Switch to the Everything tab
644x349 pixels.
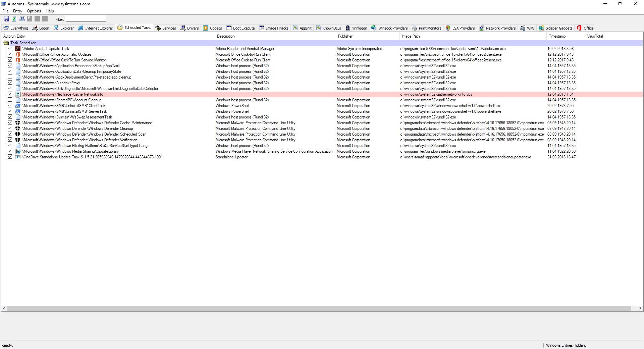(x=16, y=28)
